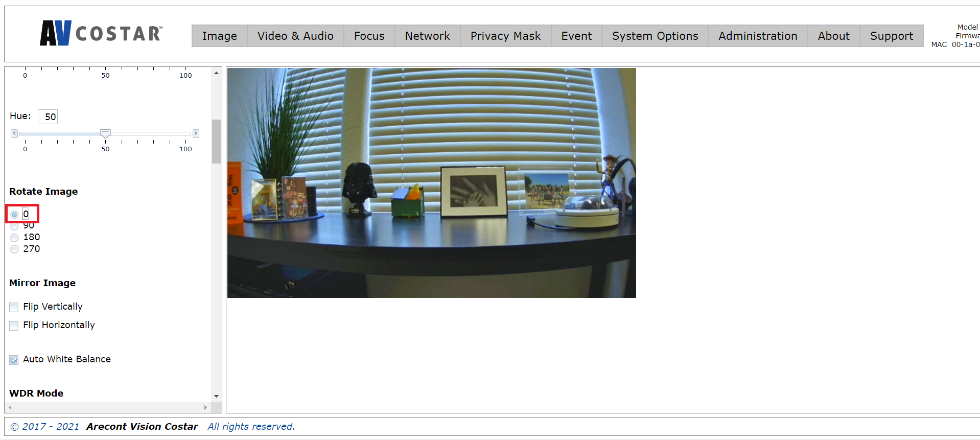
Task: Open the Support tab
Action: [892, 36]
